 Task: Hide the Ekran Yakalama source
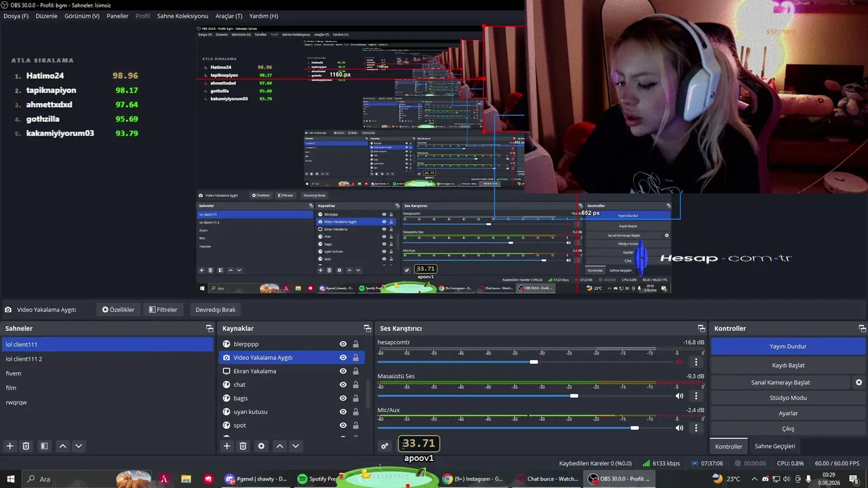coord(343,371)
